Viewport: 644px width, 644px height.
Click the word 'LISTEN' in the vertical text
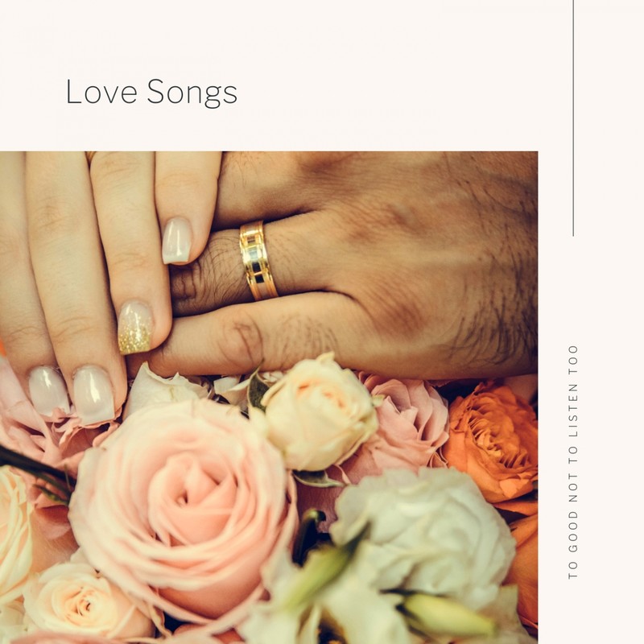pos(573,411)
